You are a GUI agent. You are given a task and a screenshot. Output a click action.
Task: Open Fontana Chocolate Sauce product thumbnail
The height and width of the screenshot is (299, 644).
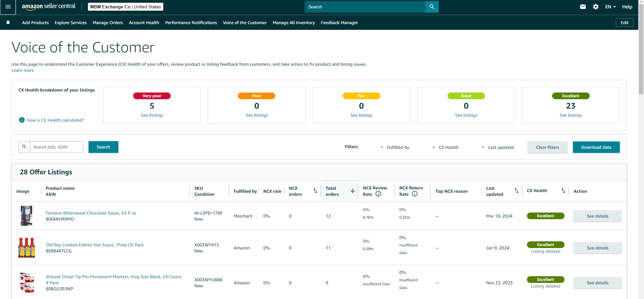click(26, 216)
